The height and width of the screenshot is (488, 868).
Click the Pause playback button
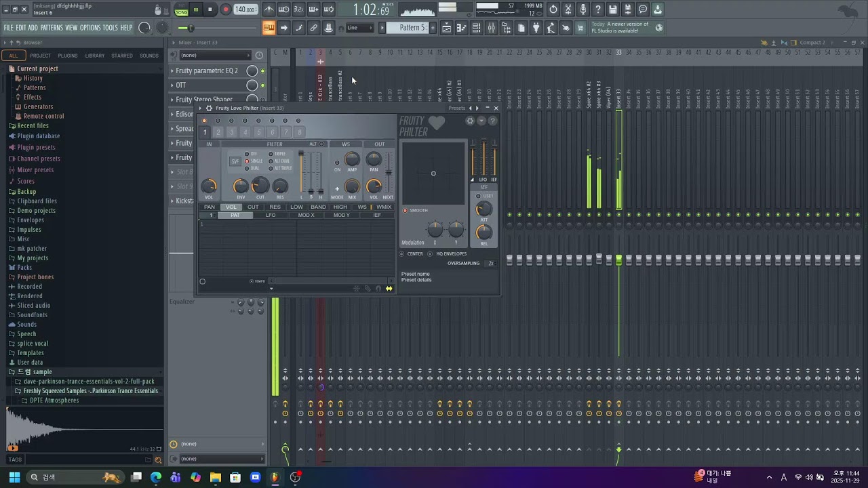coord(196,9)
